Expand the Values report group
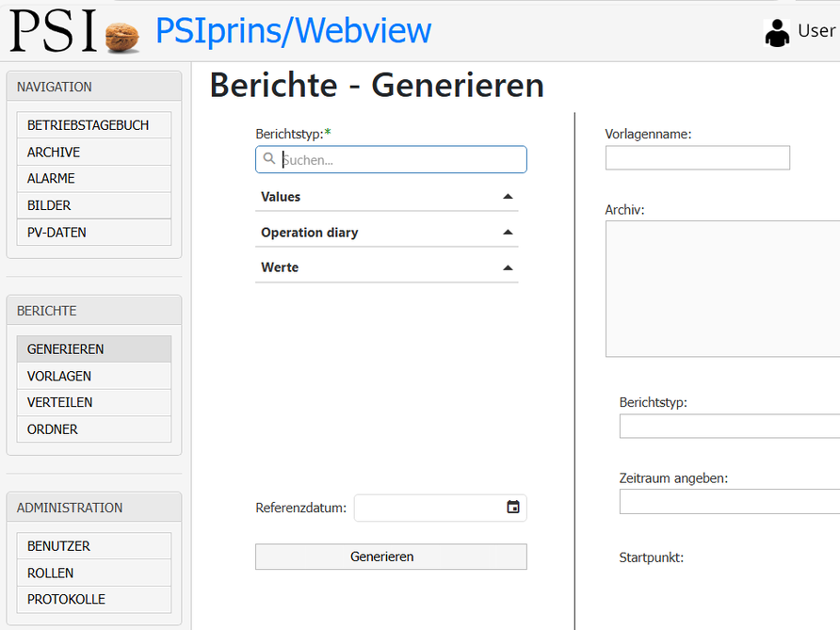Viewport: 840px width, 630px height. [386, 197]
